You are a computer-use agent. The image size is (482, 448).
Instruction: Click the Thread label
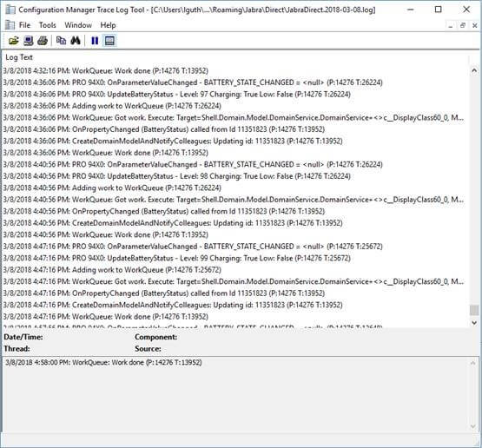coord(17,349)
